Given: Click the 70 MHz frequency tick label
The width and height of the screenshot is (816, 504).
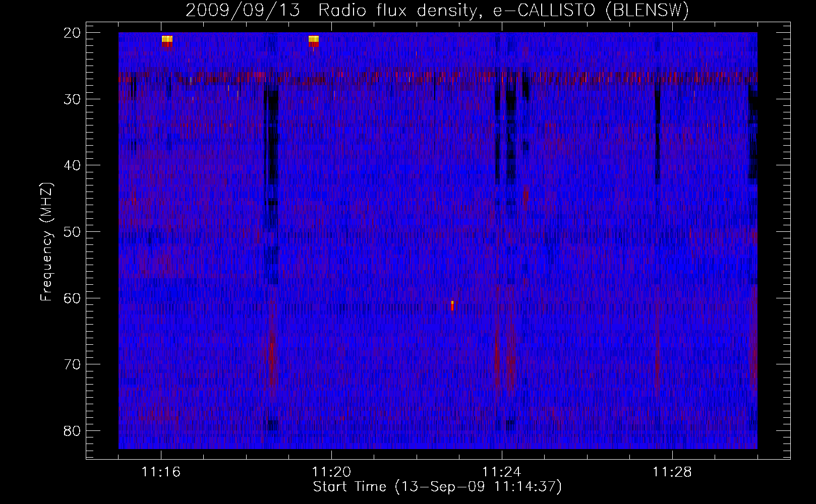Looking at the screenshot, I should (72, 364).
